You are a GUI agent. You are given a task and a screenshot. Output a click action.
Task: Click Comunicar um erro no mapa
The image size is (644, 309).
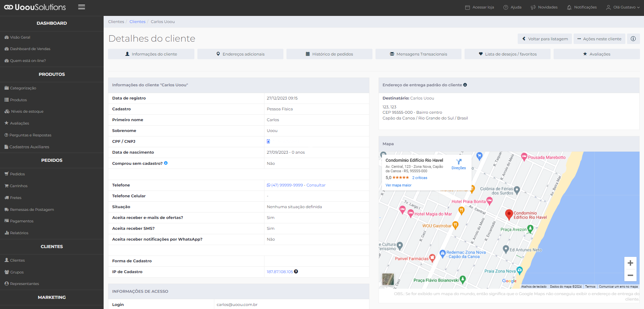click(x=618, y=287)
